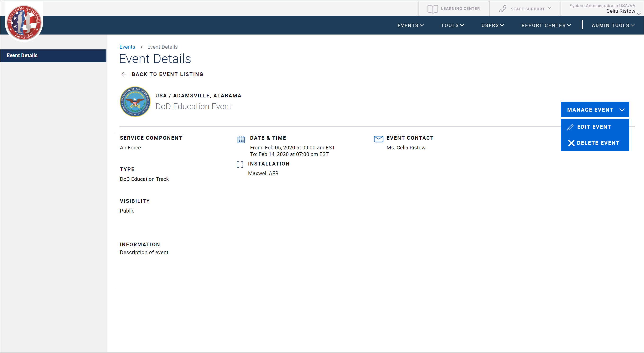Screen dimensions: 644x353
Task: Click the Event Contact envelope icon
Action: point(379,139)
